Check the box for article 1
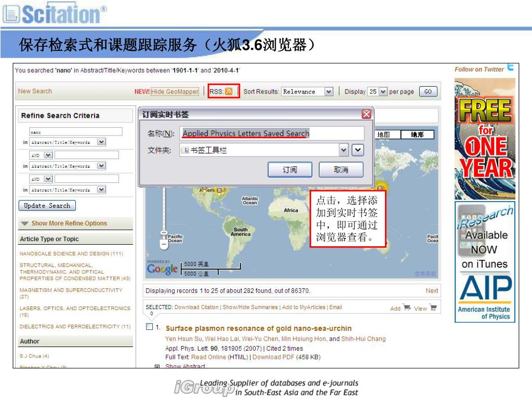This screenshot has height=399, width=532. point(149,326)
